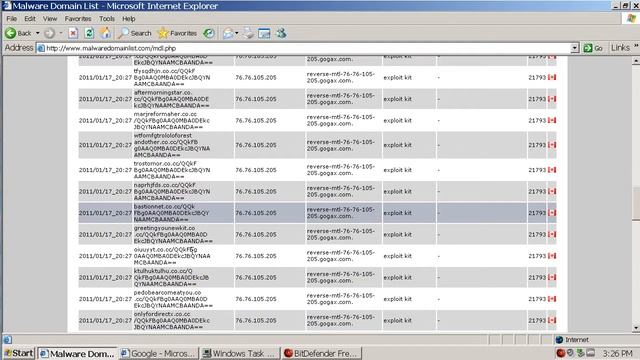Click the Messenger toolbar icon
The width and height of the screenshot is (640, 360).
coord(281,33)
